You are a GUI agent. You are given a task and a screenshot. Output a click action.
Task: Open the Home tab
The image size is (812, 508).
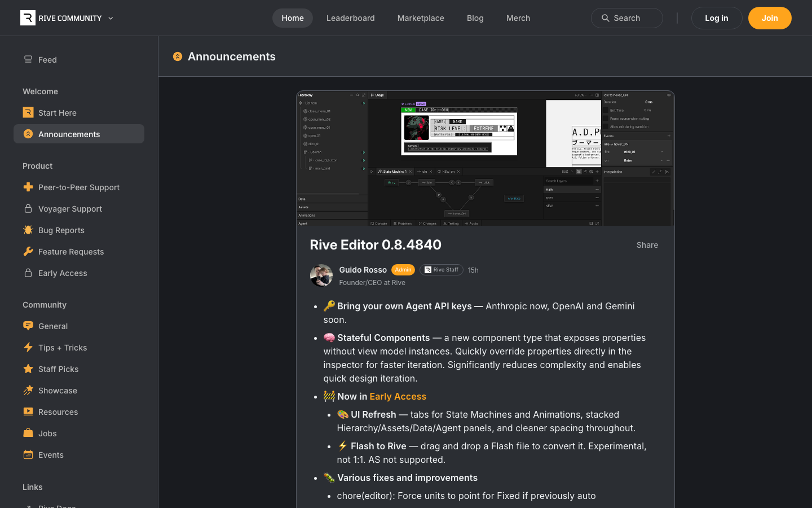293,18
